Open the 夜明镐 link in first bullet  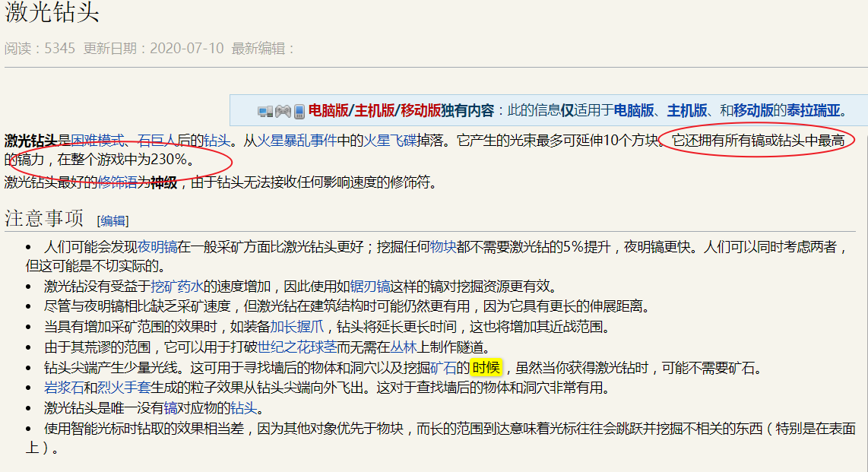(x=157, y=247)
